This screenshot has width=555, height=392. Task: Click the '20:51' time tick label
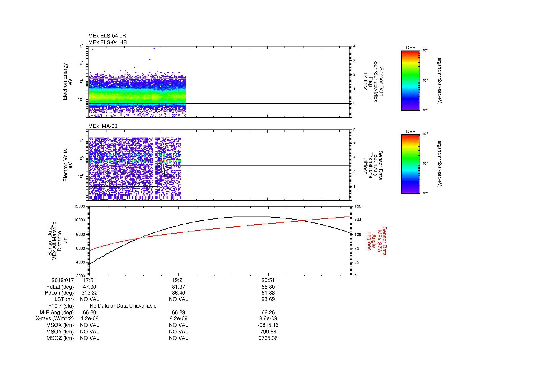coord(268,280)
